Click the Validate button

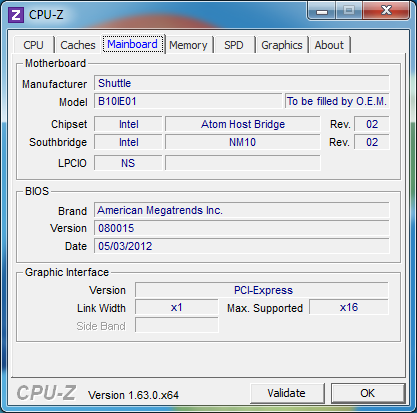(x=287, y=393)
